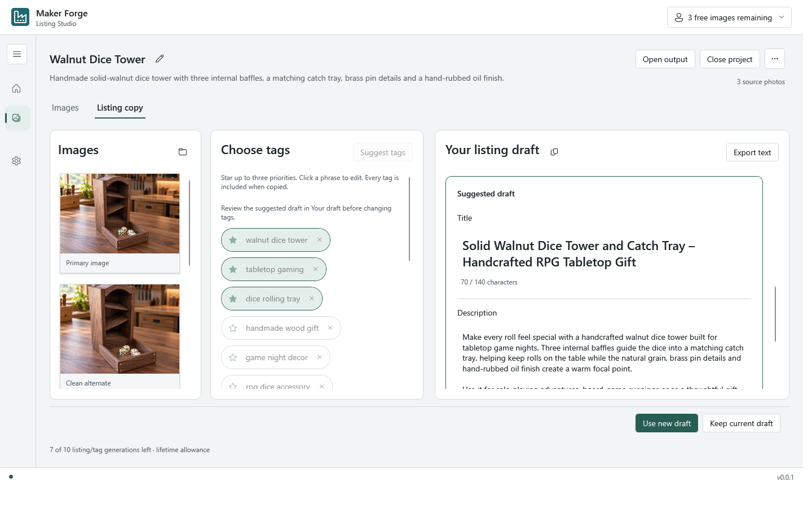Click the listing draft panel scrollbar
812x508 pixels.
point(775,314)
